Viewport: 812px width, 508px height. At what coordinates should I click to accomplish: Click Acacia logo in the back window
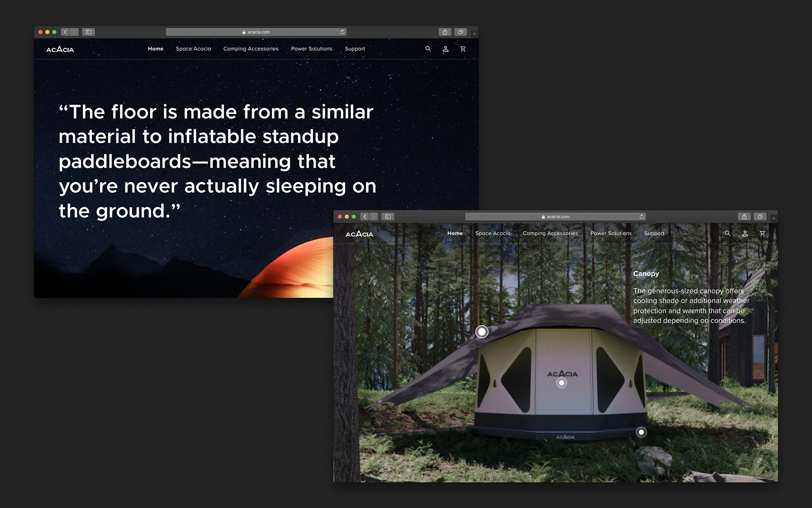pyautogui.click(x=60, y=50)
